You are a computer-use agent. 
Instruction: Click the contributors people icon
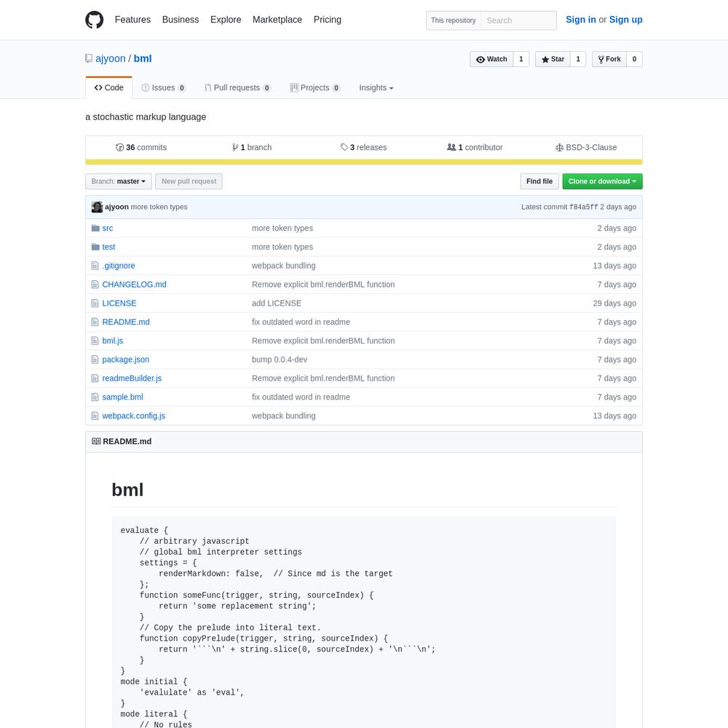coord(451,147)
